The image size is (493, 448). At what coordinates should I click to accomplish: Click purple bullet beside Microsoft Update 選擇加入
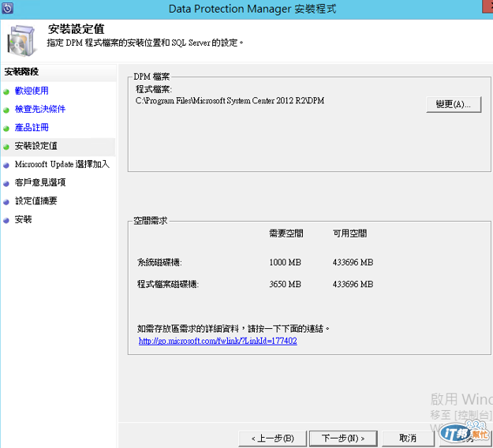click(6, 166)
